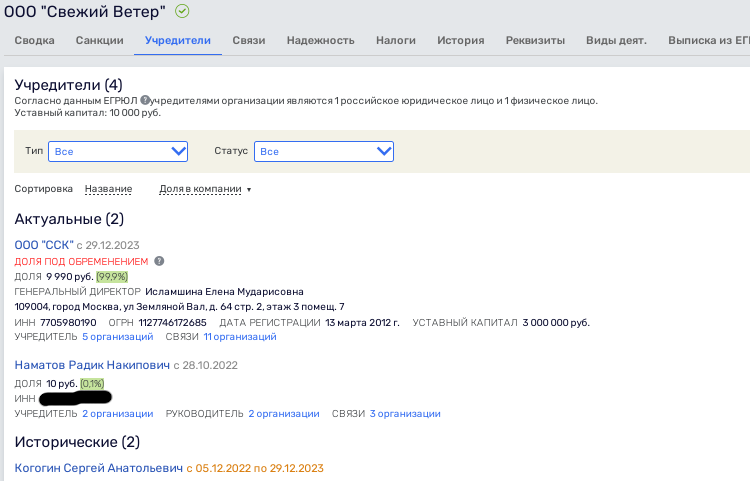Screen dimensions: 750x481
Task: Click the address on Земляной Вал
Action: coord(179,306)
